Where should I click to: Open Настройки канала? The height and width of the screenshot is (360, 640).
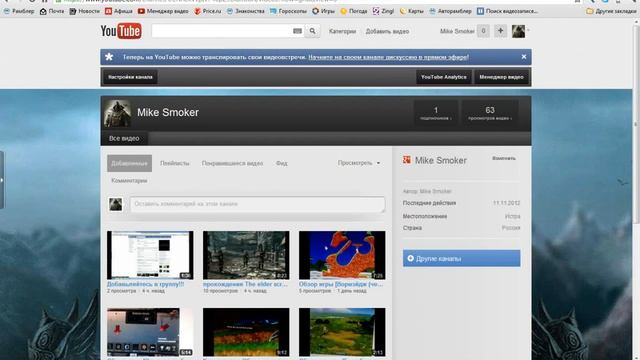(130, 77)
